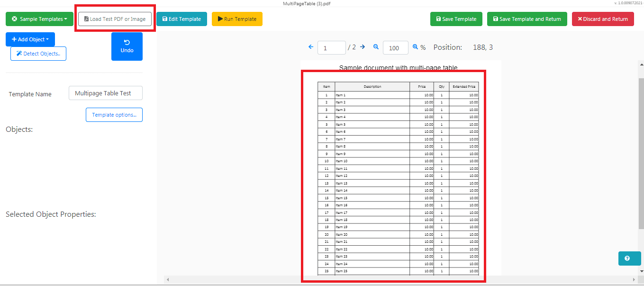This screenshot has height=286, width=644.
Task: Open the help question mark icon
Action: pyautogui.click(x=629, y=258)
